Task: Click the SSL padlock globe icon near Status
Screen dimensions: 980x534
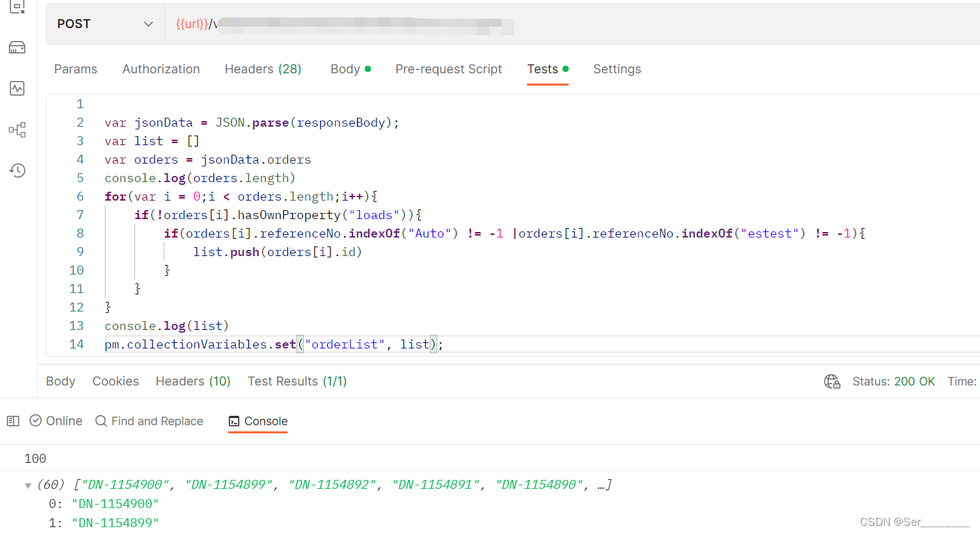Action: point(832,381)
